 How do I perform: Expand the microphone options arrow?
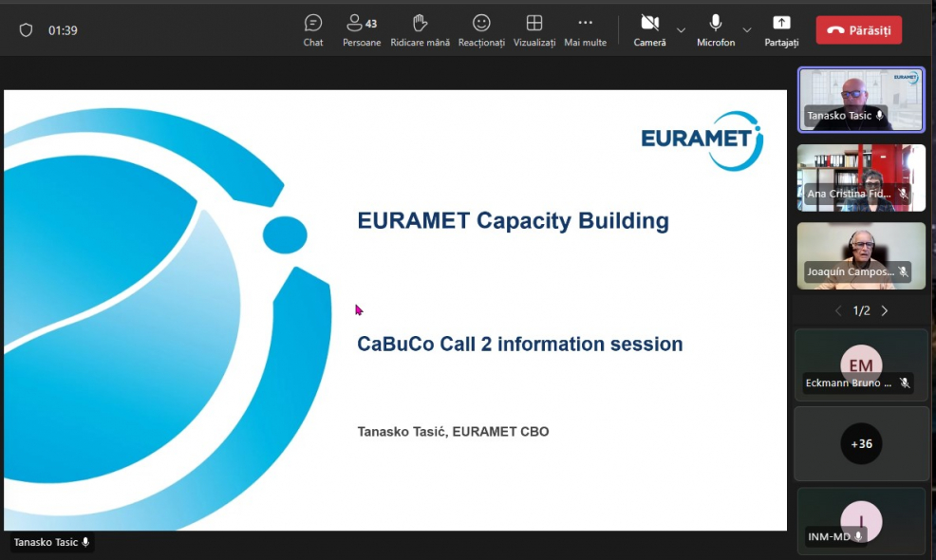(747, 29)
